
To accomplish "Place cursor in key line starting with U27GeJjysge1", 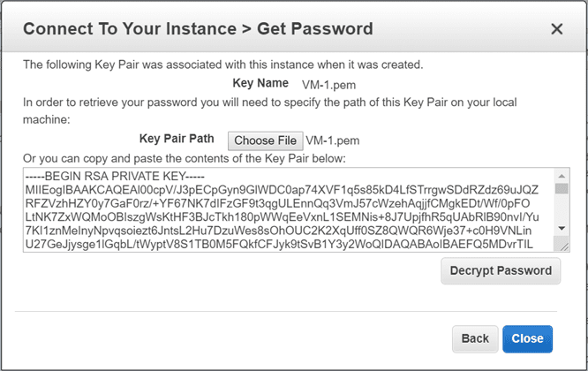I will 283,245.
